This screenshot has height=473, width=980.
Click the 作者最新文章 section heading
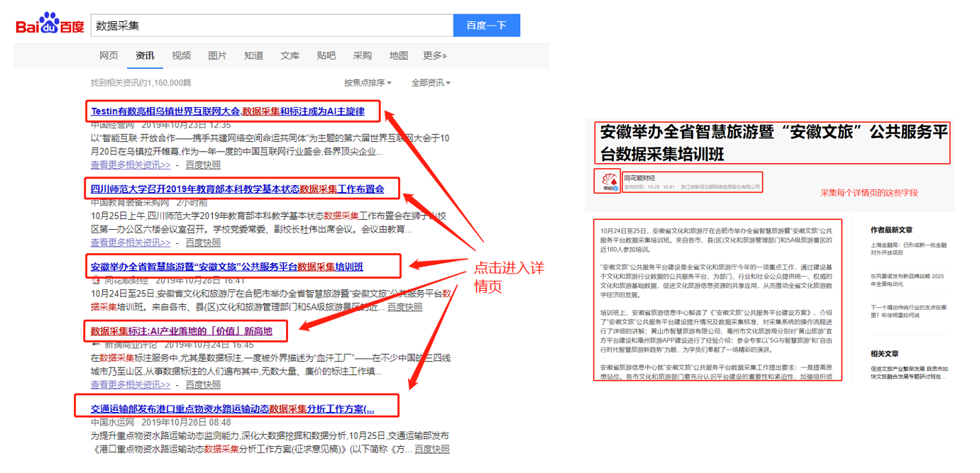pyautogui.click(x=891, y=230)
